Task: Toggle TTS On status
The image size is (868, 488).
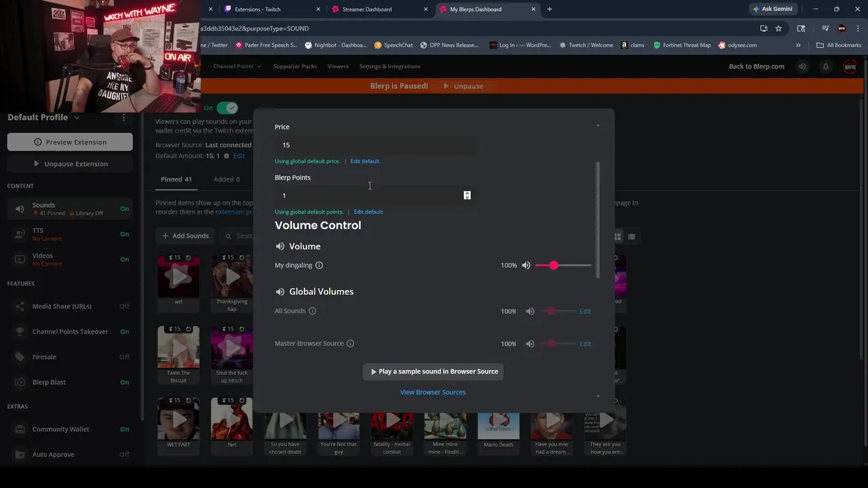Action: 124,234
